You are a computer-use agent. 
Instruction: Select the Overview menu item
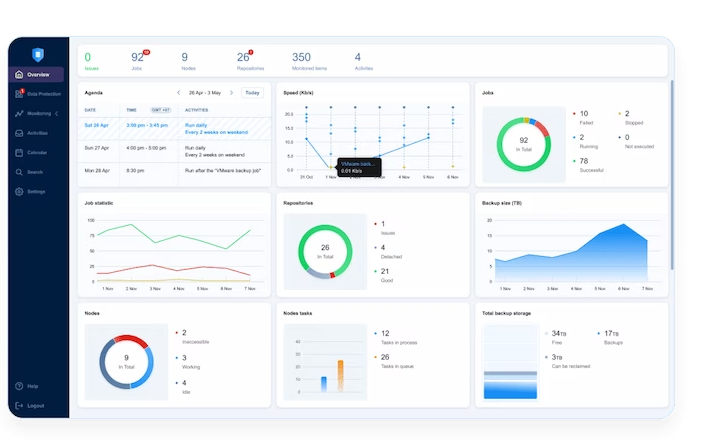point(37,75)
